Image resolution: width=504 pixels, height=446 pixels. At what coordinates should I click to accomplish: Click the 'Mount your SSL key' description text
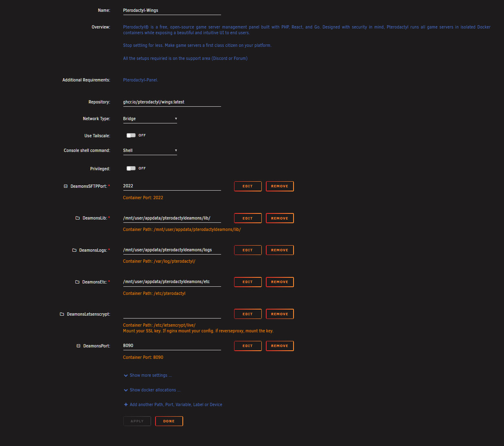pos(198,331)
